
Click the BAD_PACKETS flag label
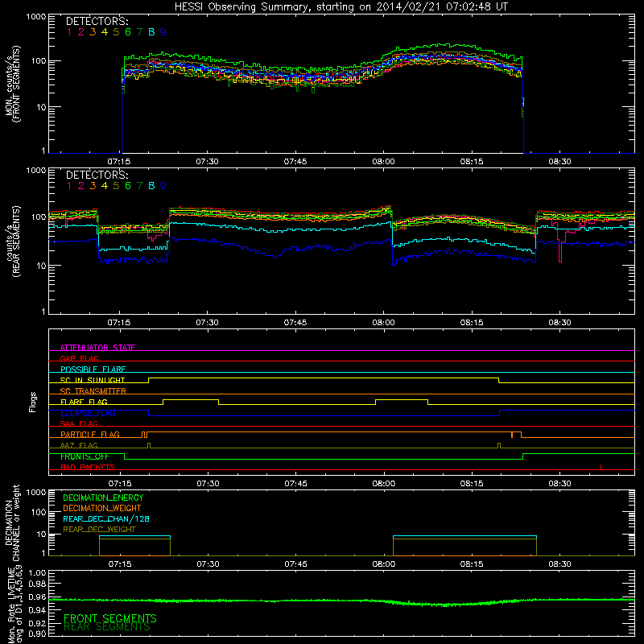click(x=88, y=468)
